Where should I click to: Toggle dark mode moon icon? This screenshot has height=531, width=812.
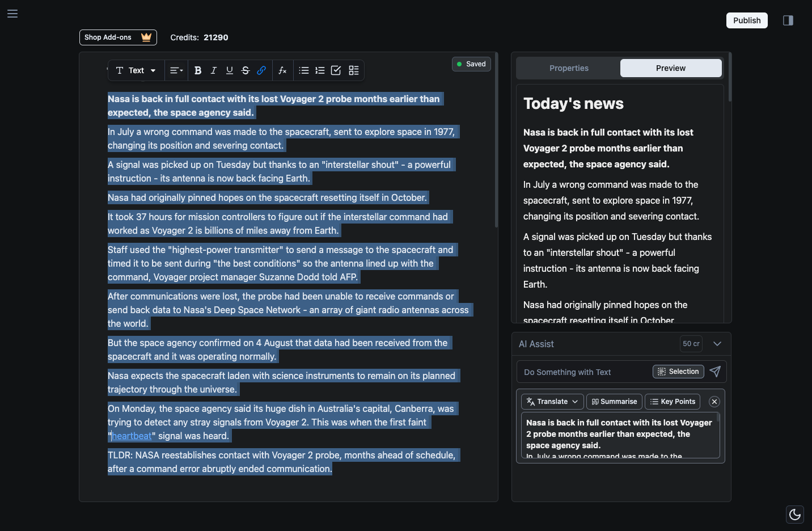click(795, 515)
